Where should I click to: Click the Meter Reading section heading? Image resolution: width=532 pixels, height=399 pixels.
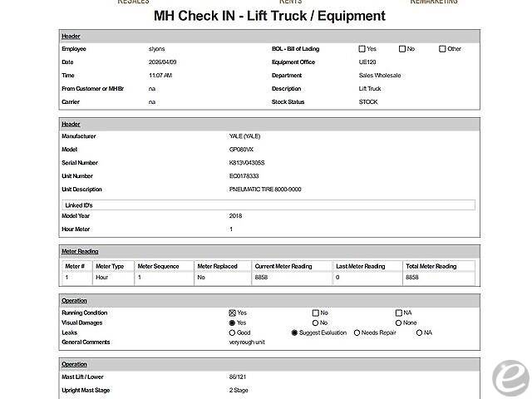pyautogui.click(x=80, y=251)
